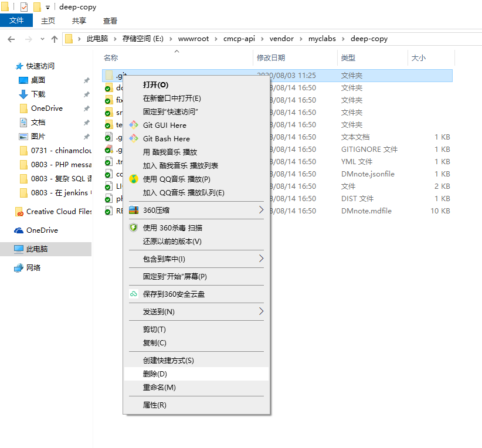Select 固定到"快速访问" menu entry
Screen dimensions: 482x448
pyautogui.click(x=196, y=112)
